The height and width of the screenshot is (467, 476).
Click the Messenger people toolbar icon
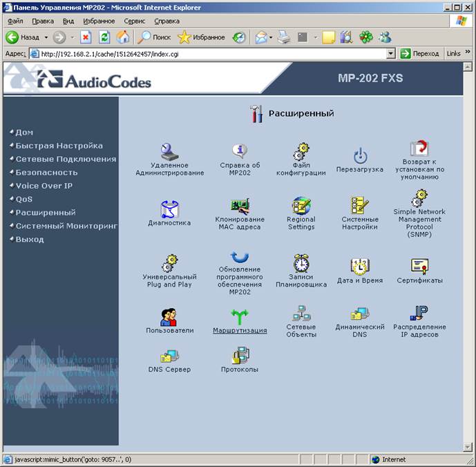385,37
